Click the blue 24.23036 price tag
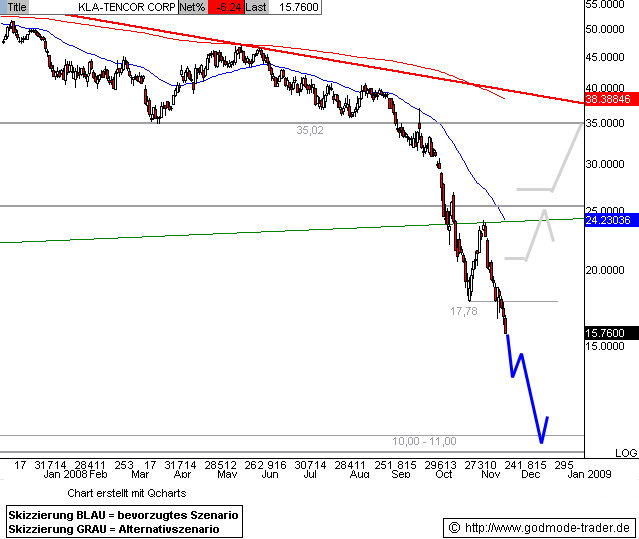This screenshot has width=639, height=539. point(611,219)
